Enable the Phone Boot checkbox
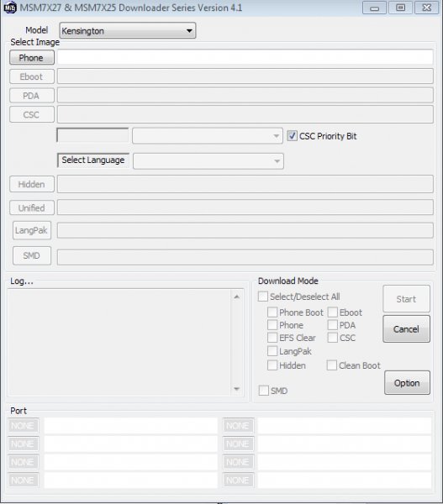The image size is (443, 504). click(272, 312)
